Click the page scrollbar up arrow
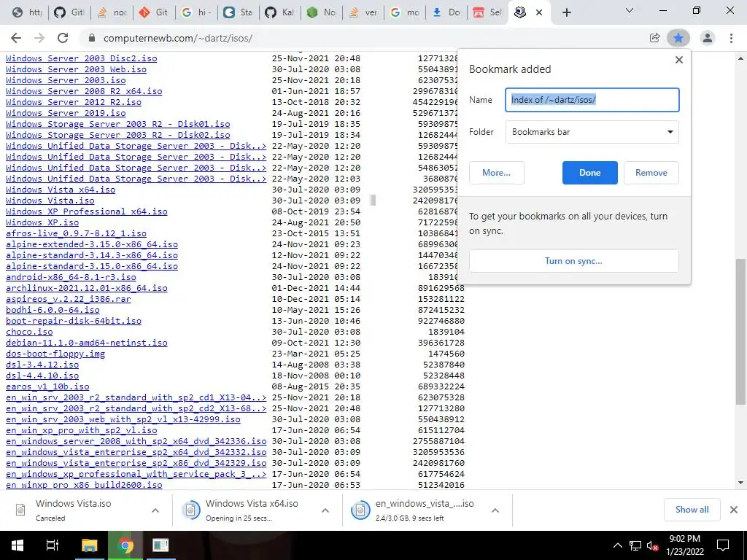Image resolution: width=747 pixels, height=560 pixels. click(740, 58)
